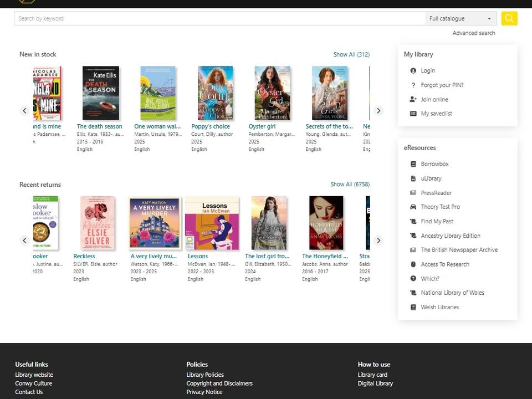The height and width of the screenshot is (399, 532).
Task: Open Reckless title link
Action: 84,256
